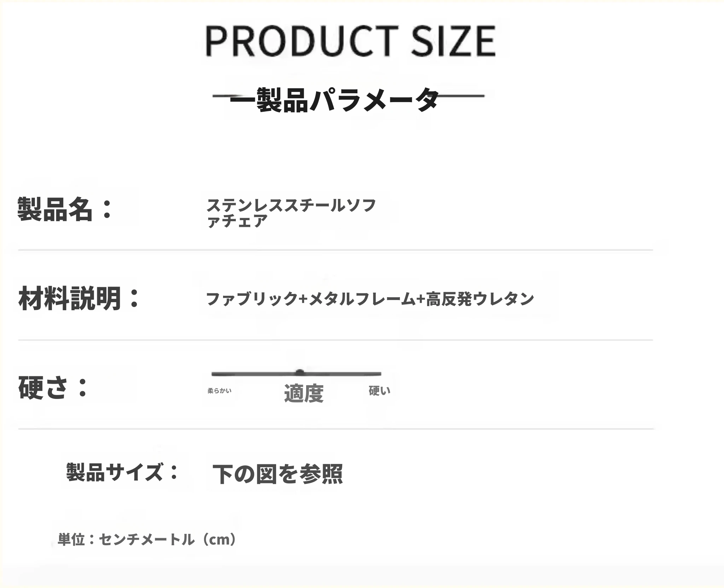Click the divider line below the 材料説明 row
724x588 pixels.
pos(335,340)
